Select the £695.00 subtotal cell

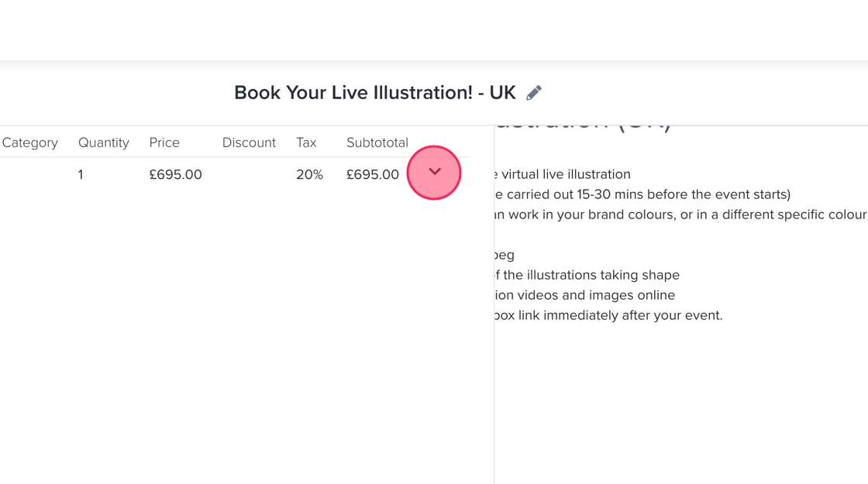[372, 175]
